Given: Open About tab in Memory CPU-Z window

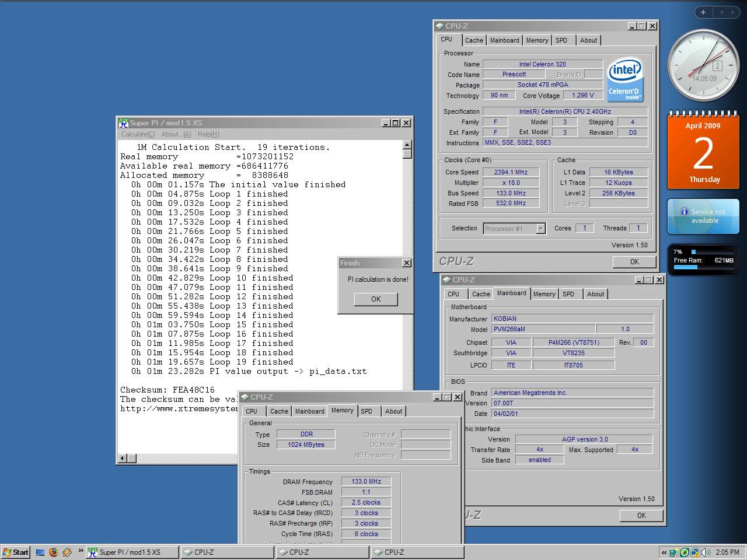Looking at the screenshot, I should click(393, 411).
